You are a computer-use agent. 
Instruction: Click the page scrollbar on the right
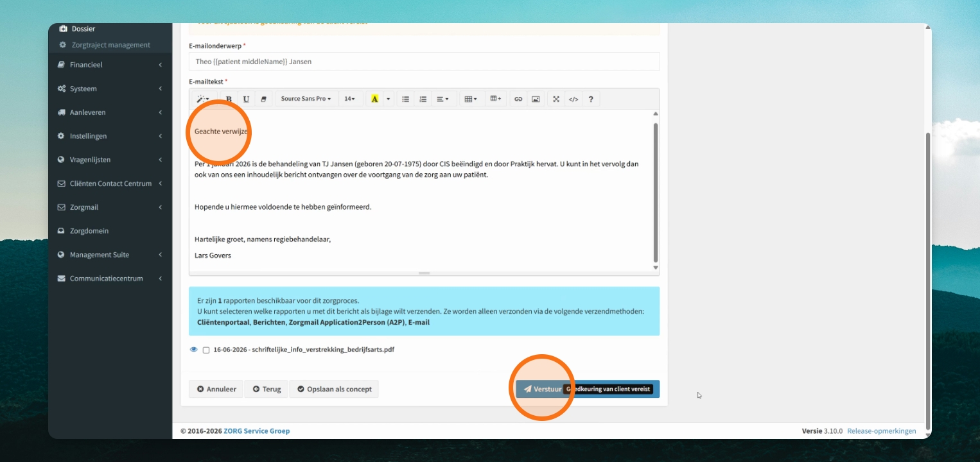tap(927, 281)
